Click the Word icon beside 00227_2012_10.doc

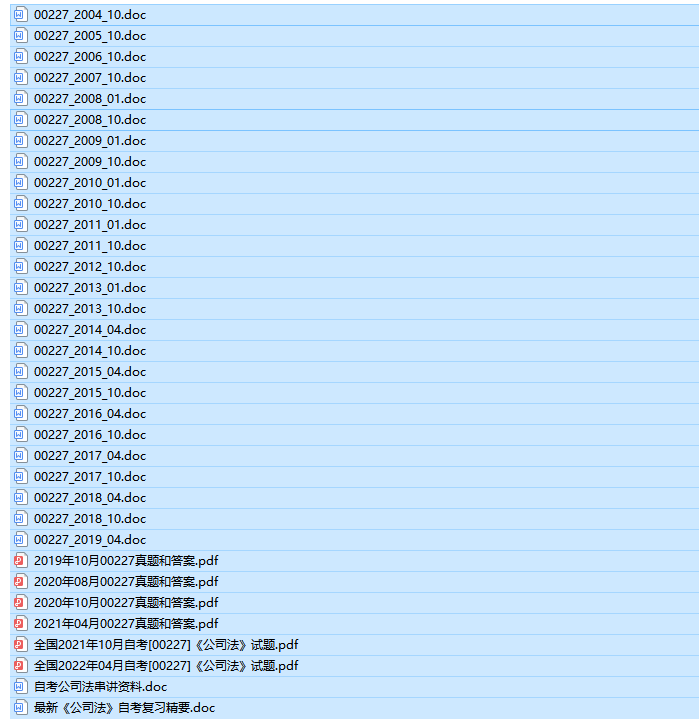click(x=20, y=267)
